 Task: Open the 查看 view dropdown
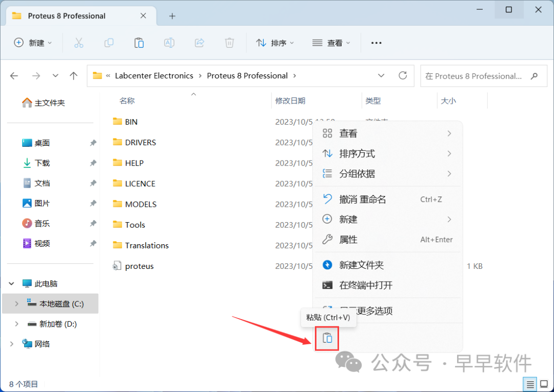[331, 43]
